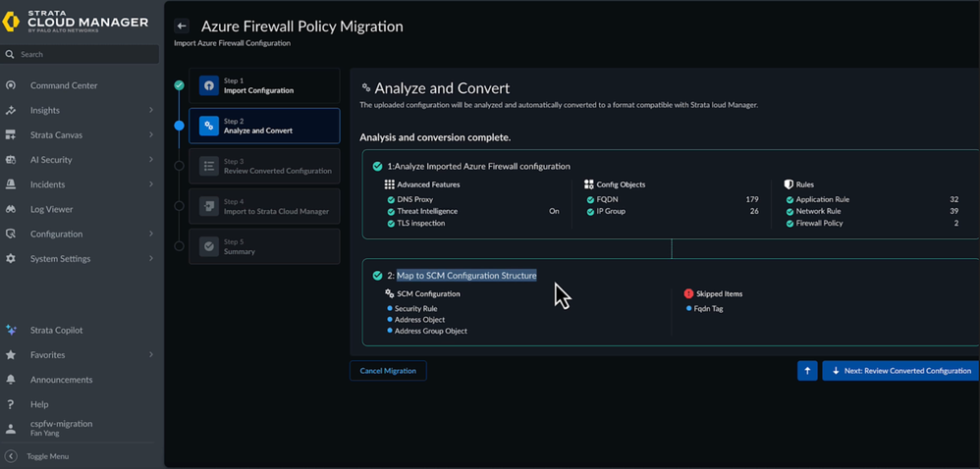Click the IP Group config object

[673, 211]
